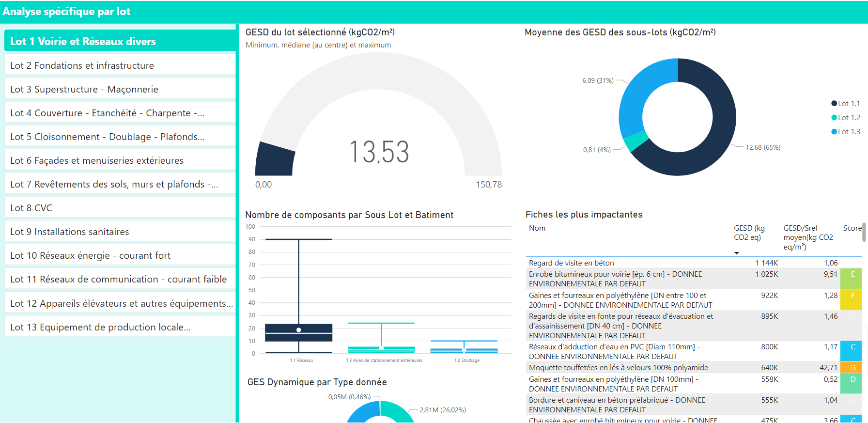Viewport: 868px width, 423px height.
Task: Select the 'Regard de visite en béton' row
Action: (694, 263)
